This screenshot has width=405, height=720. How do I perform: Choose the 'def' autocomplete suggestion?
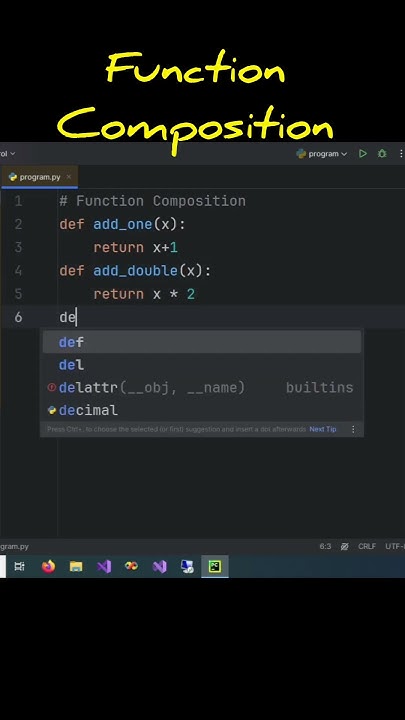[x=202, y=342]
